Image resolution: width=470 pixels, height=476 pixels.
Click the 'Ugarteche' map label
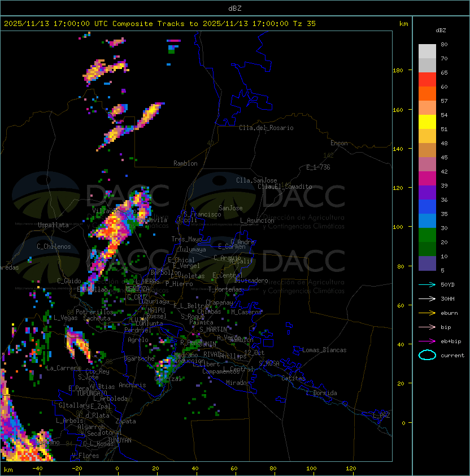tap(140, 358)
